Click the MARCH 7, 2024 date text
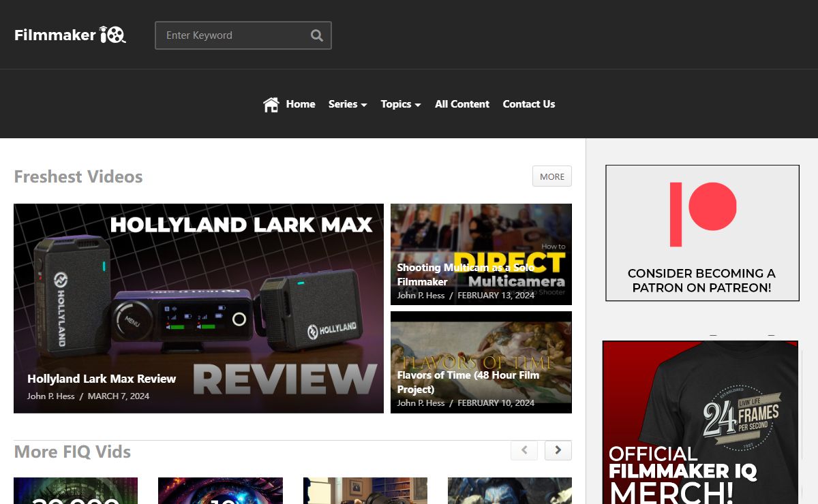 point(119,396)
